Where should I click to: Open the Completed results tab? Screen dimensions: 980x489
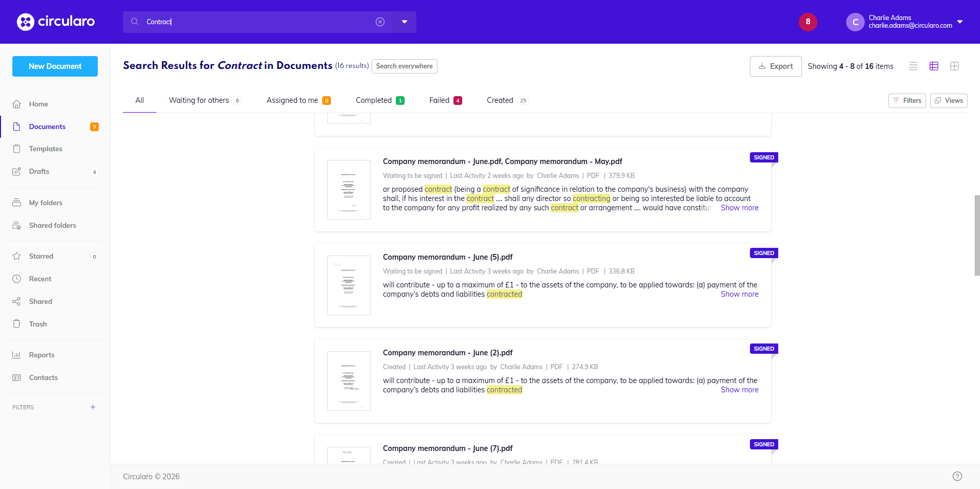374,100
